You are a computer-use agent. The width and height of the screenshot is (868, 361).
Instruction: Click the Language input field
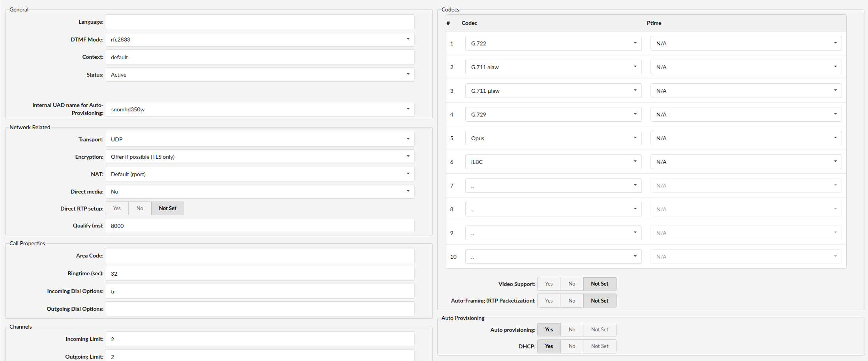coord(260,22)
